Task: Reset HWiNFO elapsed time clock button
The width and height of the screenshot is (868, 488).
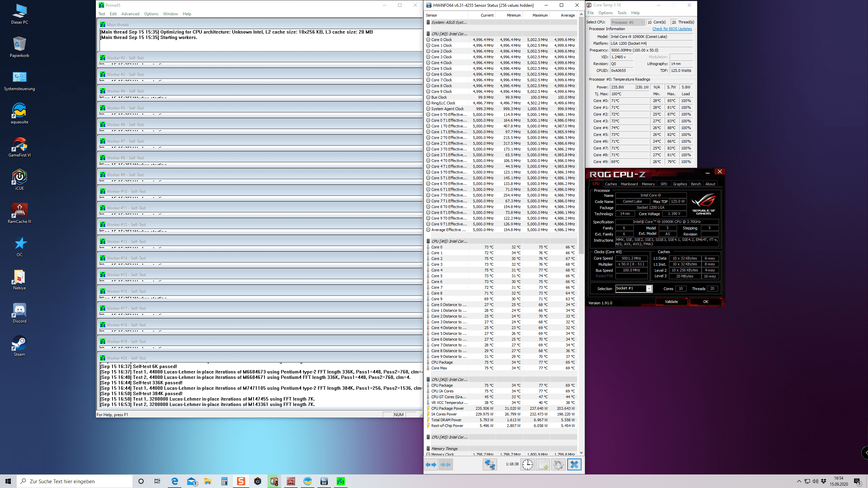Action: click(527, 465)
